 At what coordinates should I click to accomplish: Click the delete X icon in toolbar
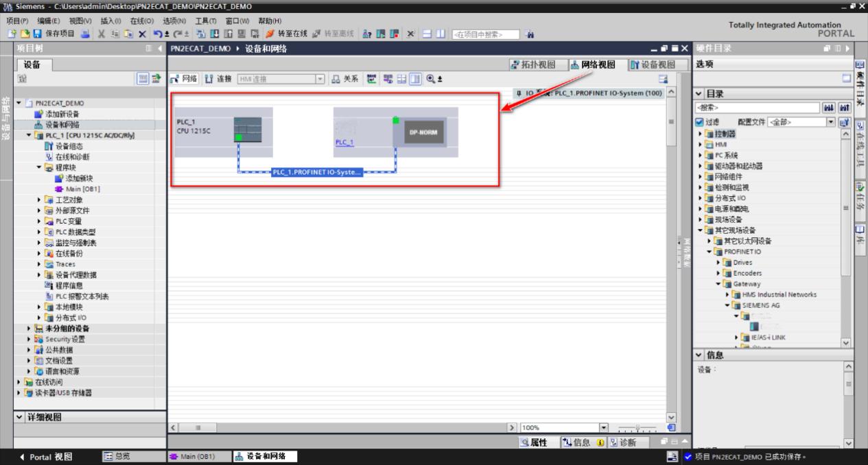pos(142,34)
